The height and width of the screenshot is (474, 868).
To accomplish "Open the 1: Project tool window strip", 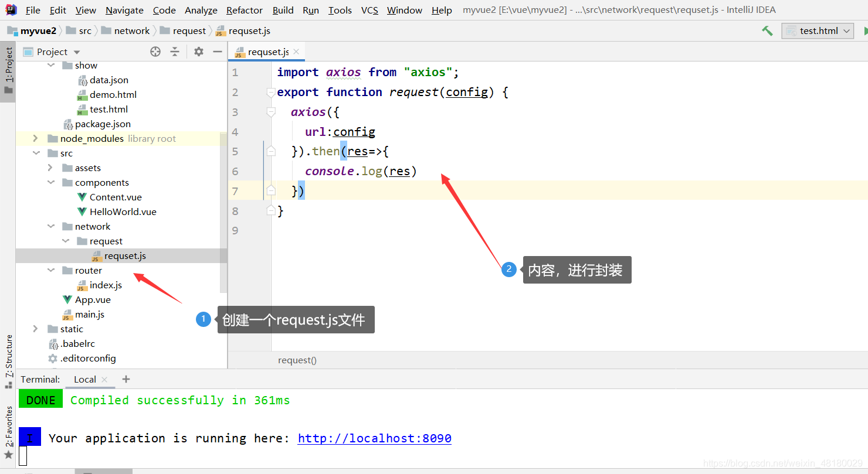I will 8,70.
